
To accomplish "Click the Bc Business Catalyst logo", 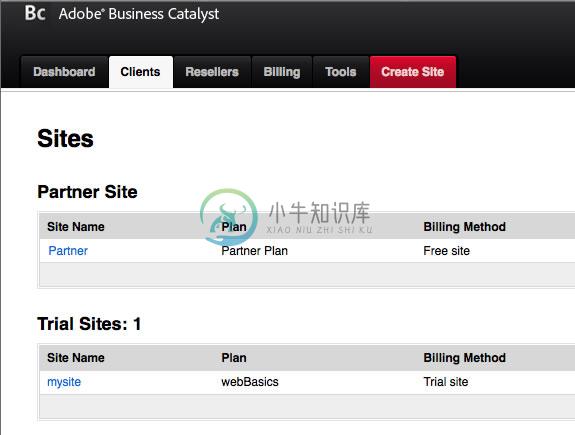I will pos(35,13).
